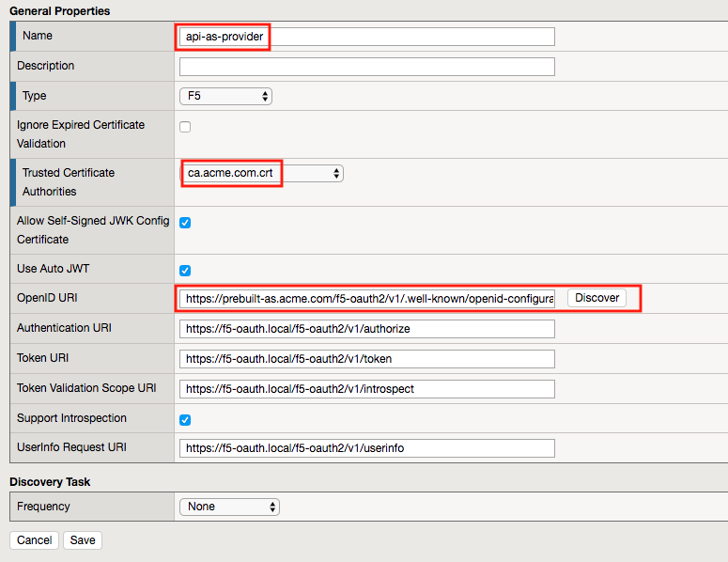Click the Discovery Task heading
This screenshot has width=728, height=562.
(50, 482)
